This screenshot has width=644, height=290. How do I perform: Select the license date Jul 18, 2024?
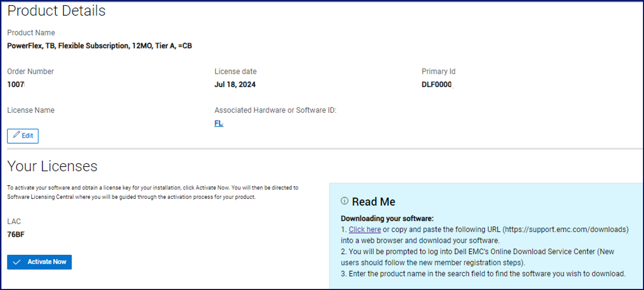coord(235,84)
